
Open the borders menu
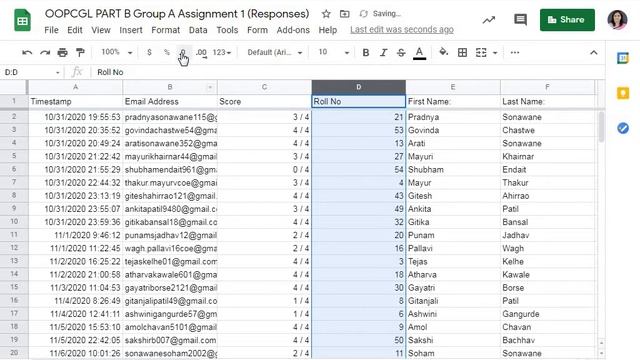coord(462,53)
